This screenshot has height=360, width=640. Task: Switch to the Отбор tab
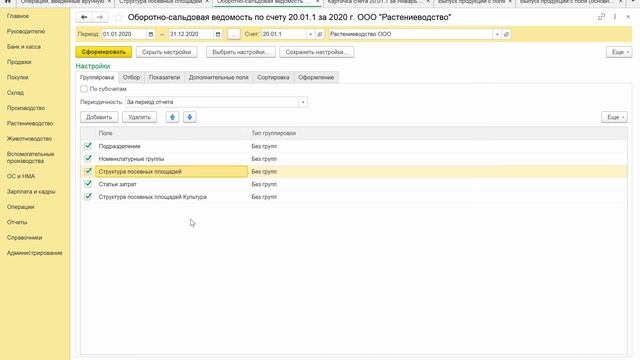[x=131, y=77]
